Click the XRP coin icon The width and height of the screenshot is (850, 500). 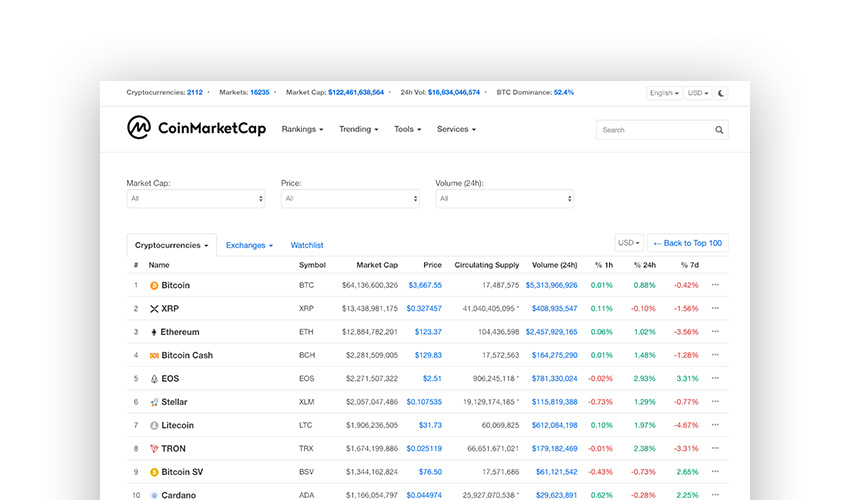154,309
